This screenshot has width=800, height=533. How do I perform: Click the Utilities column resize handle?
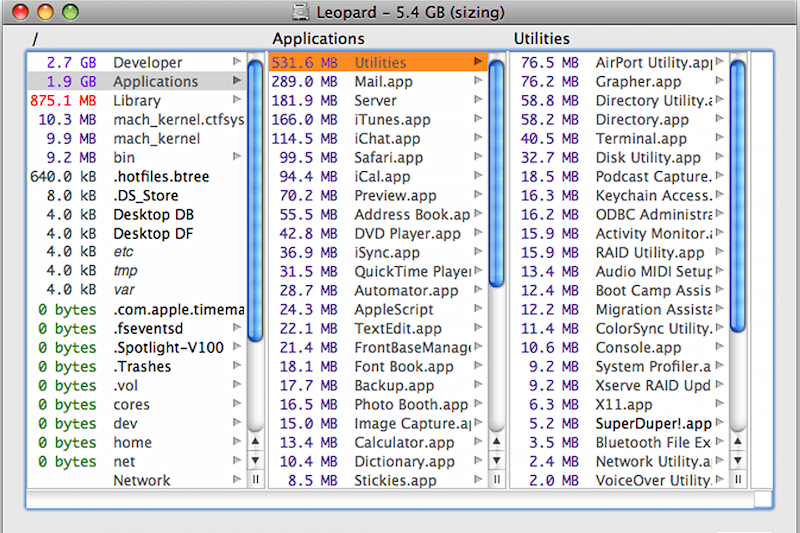point(738,479)
